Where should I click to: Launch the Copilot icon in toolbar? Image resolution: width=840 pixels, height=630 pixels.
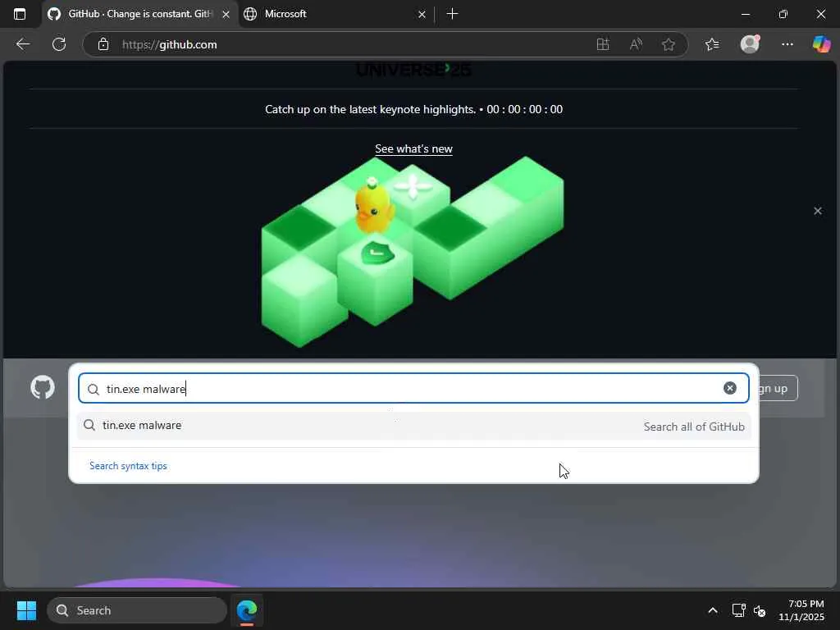pyautogui.click(x=821, y=44)
